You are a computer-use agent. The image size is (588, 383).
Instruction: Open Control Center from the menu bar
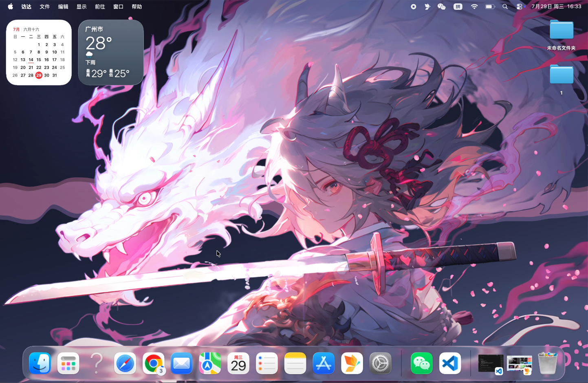point(519,7)
